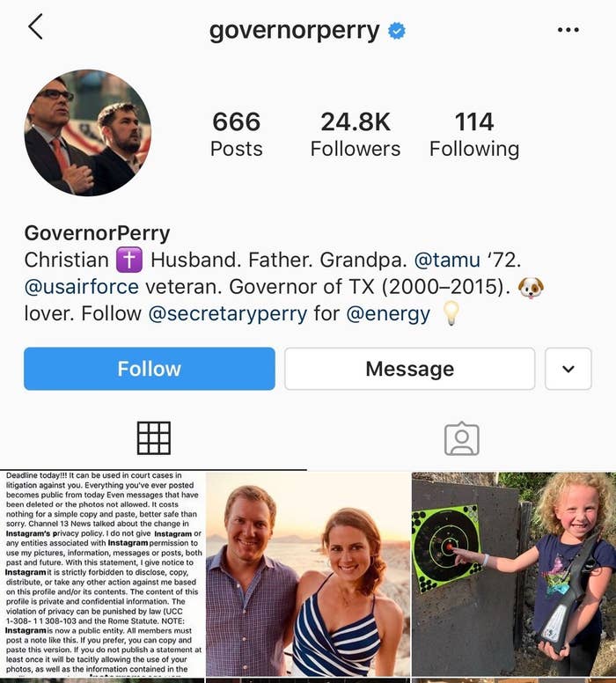This screenshot has width=616, height=683.
Task: Open the @secretaryperry profile link
Action: [228, 314]
